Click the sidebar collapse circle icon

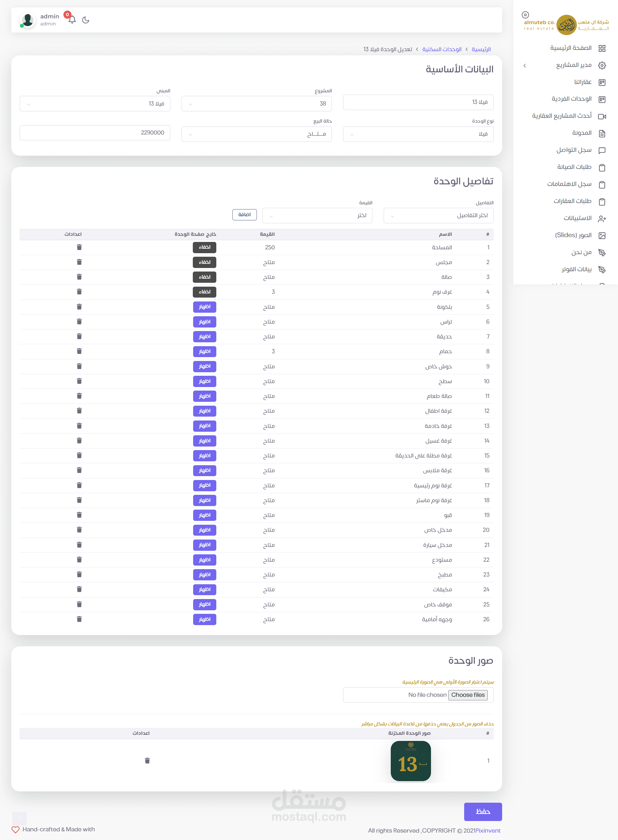[525, 15]
